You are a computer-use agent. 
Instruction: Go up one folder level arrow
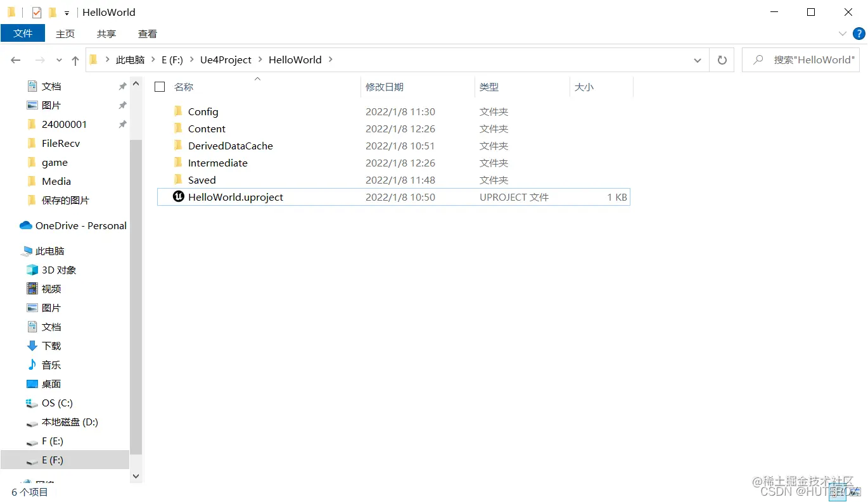tap(75, 60)
